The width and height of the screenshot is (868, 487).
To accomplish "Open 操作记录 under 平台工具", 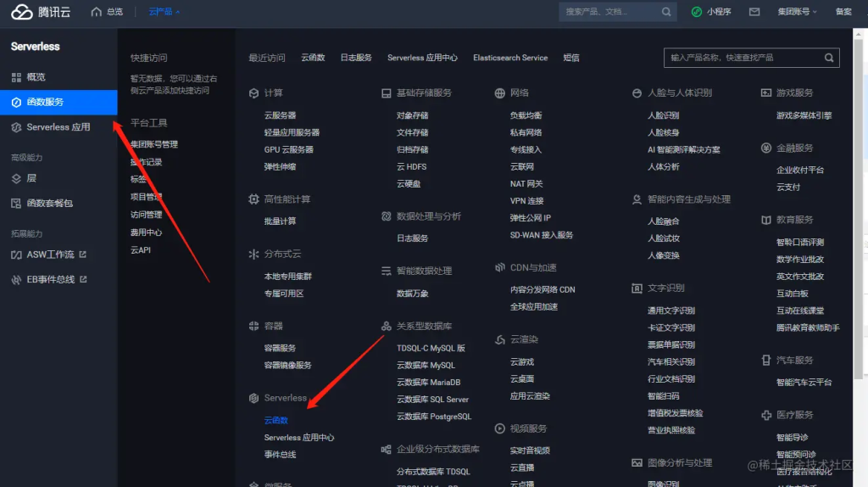I will click(146, 162).
